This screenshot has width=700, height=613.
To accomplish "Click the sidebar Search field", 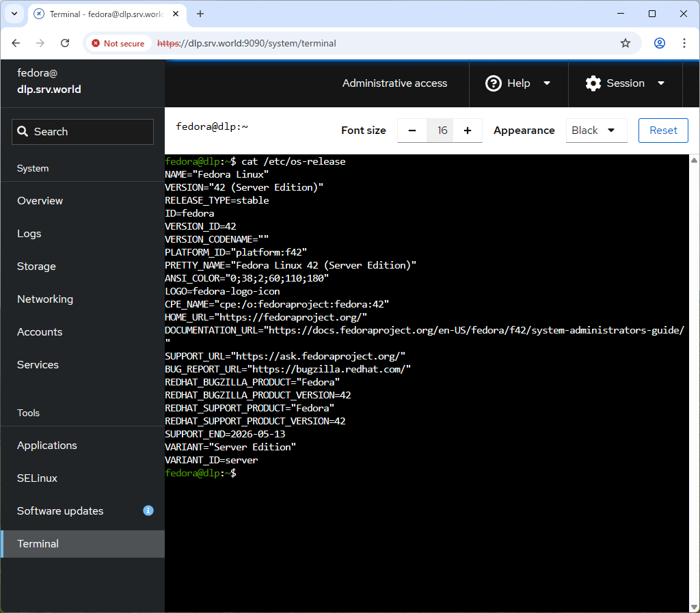I will [83, 132].
